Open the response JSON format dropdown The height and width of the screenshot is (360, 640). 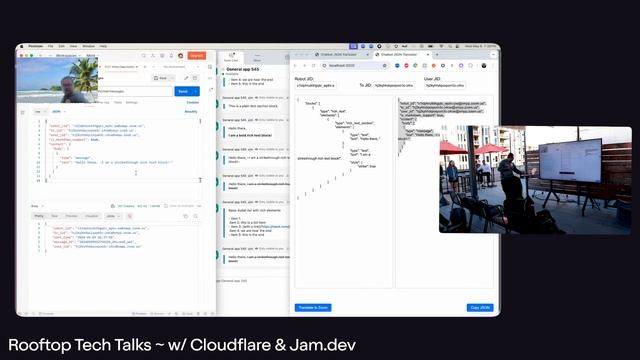[x=113, y=216]
